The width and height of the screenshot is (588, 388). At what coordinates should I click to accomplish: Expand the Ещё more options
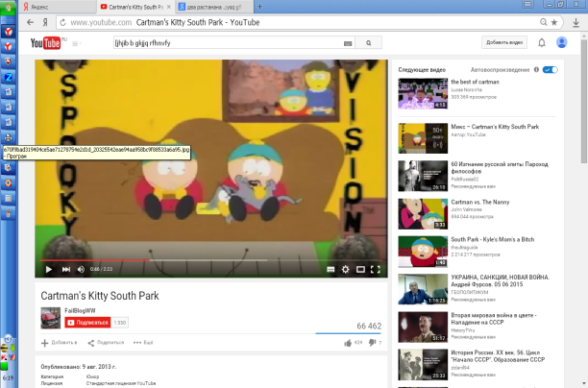point(143,343)
